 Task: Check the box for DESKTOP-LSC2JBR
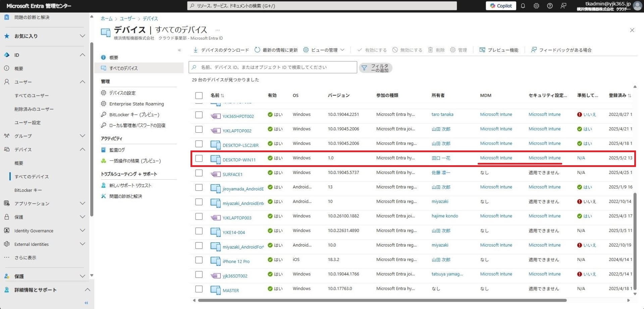click(x=199, y=144)
